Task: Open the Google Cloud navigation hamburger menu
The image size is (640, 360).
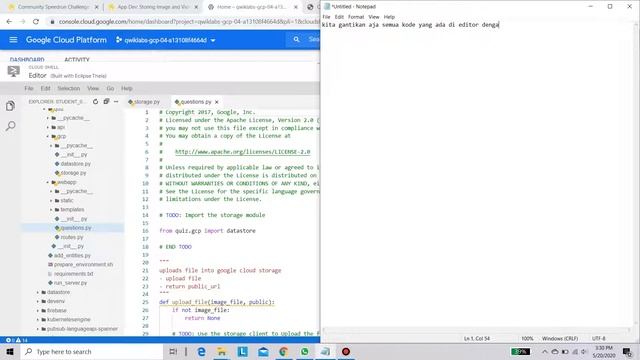Action: tap(13, 40)
